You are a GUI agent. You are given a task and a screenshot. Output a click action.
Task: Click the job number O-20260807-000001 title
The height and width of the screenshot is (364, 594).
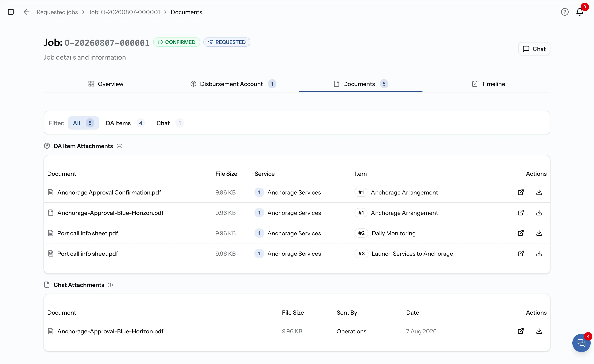point(107,43)
